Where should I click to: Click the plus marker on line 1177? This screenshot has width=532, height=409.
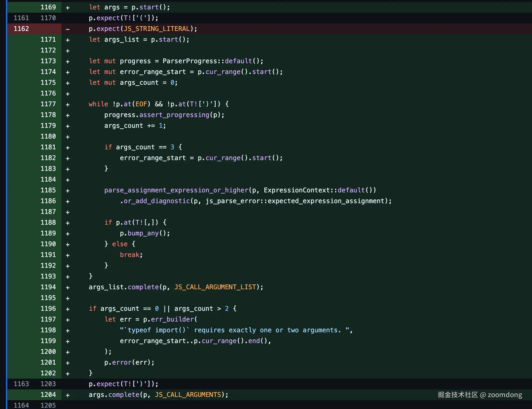68,104
